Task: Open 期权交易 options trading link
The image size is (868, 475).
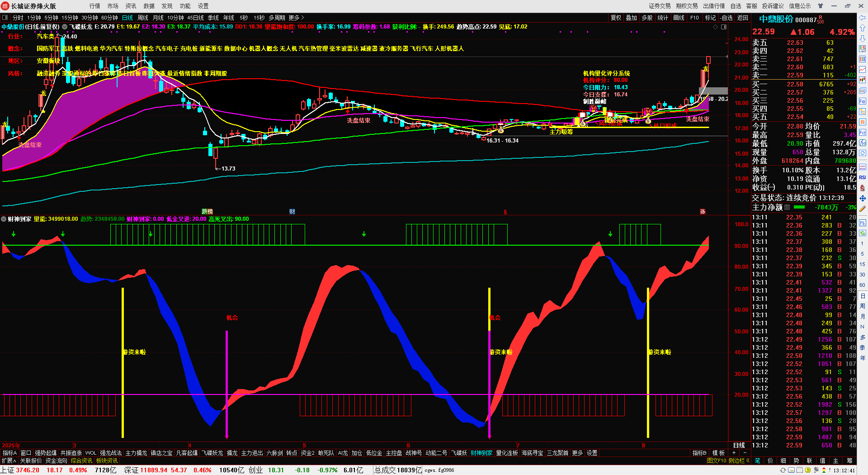Action: tap(687, 6)
